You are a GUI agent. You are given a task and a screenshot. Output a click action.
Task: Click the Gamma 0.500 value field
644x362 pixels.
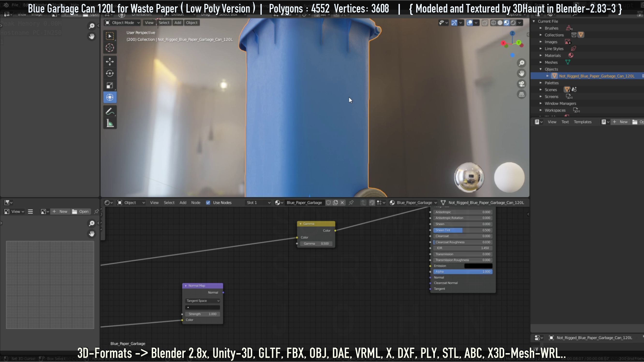[316, 244]
